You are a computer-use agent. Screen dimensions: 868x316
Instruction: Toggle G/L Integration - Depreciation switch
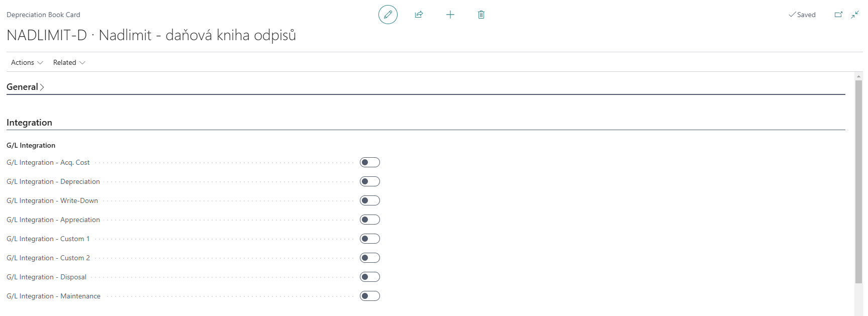coord(370,181)
